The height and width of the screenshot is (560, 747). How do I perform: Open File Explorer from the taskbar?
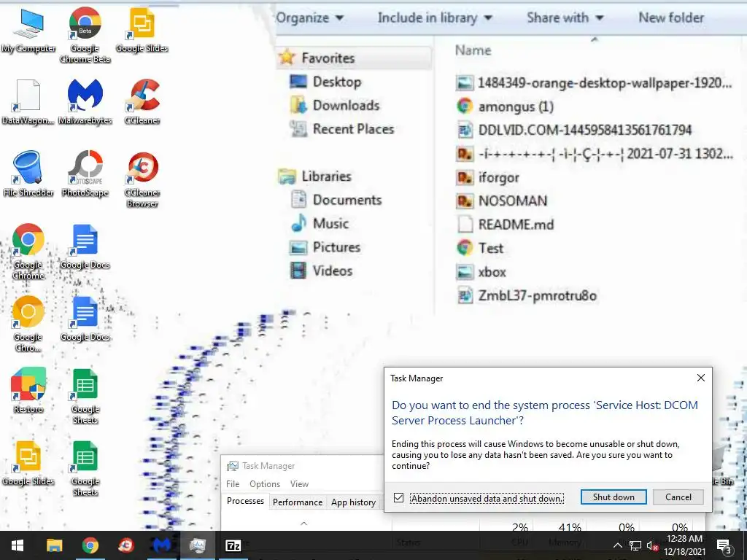pyautogui.click(x=54, y=545)
